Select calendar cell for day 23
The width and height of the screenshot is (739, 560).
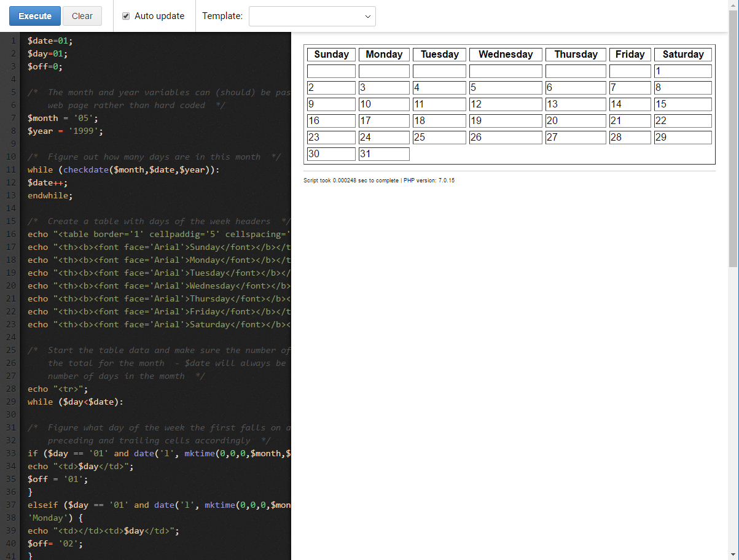click(331, 138)
